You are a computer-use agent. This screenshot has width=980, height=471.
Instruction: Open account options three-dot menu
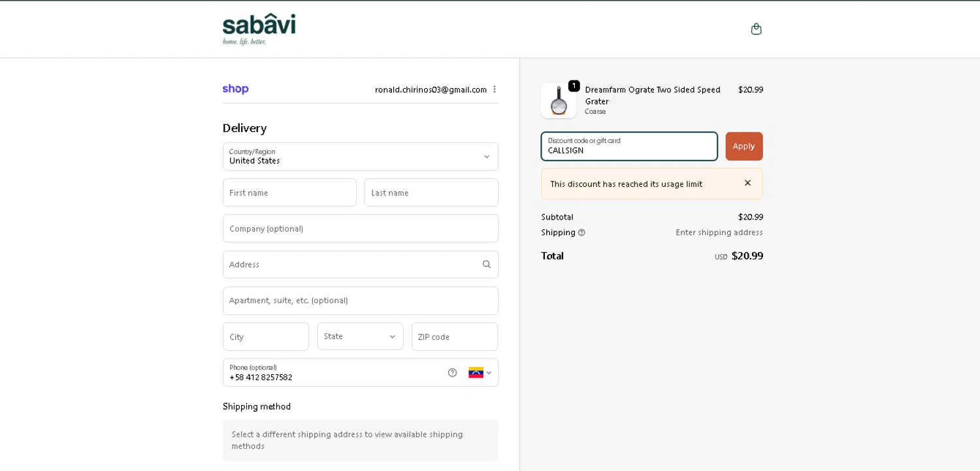pos(495,89)
